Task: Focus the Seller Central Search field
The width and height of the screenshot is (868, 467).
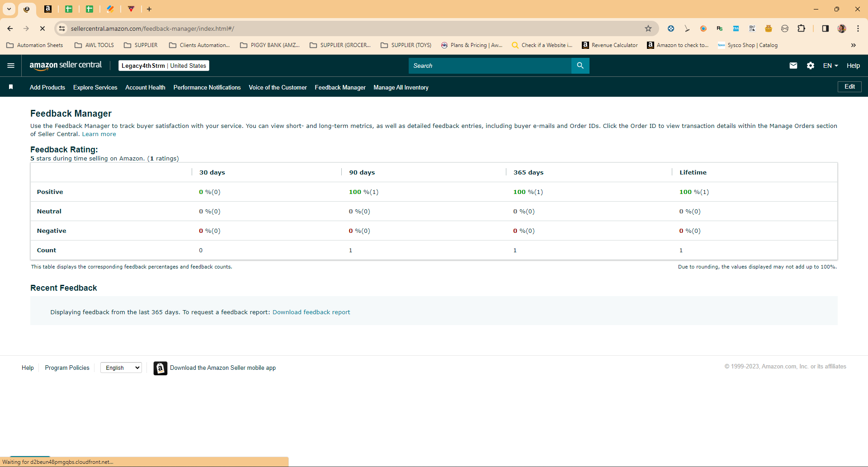Action: click(490, 66)
